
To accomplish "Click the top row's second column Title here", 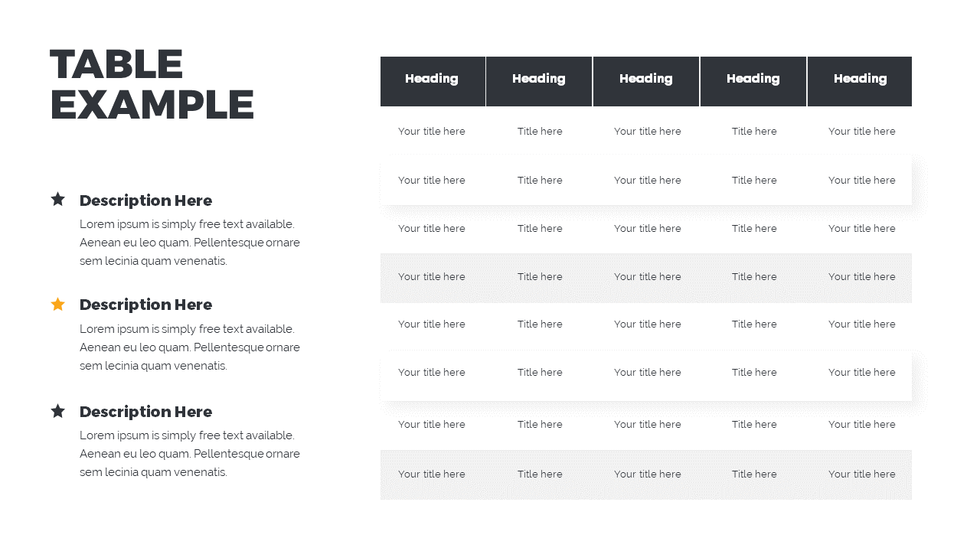I will tap(540, 132).
